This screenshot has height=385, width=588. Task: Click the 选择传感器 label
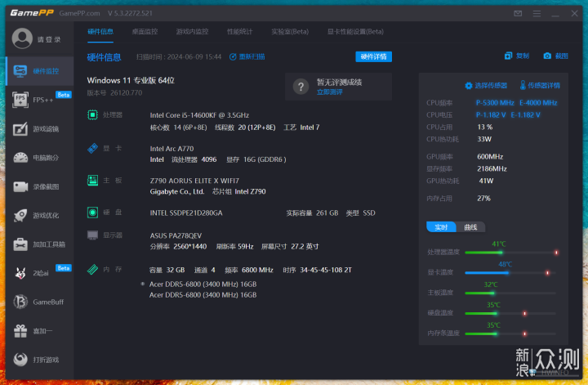click(491, 86)
